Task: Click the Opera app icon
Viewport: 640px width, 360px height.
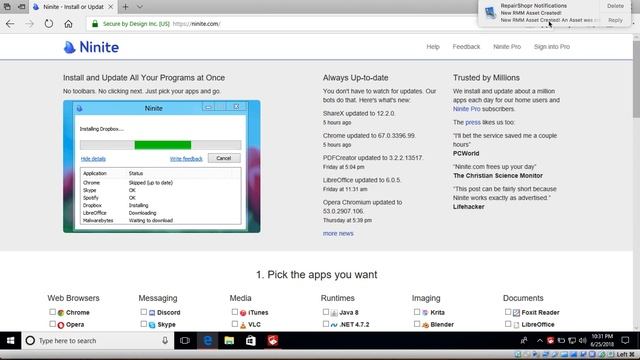Action: (x=61, y=325)
